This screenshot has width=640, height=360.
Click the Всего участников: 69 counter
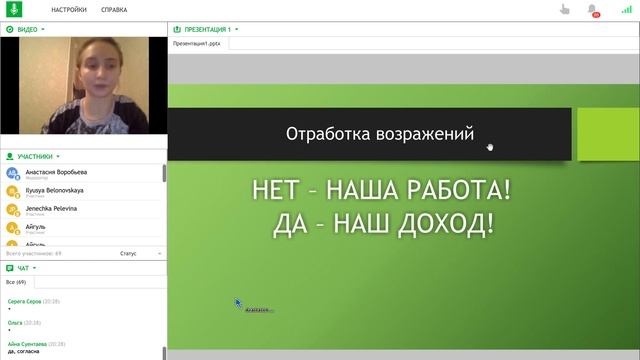33,253
